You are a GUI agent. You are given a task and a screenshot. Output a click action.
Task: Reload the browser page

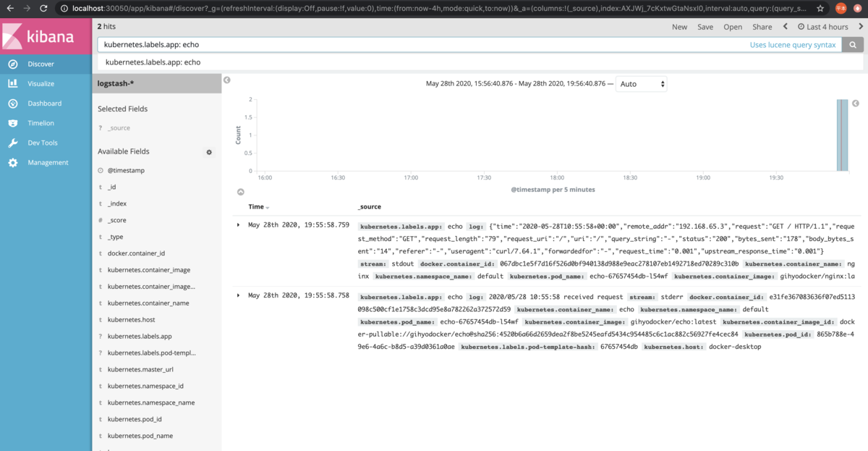[x=44, y=9]
